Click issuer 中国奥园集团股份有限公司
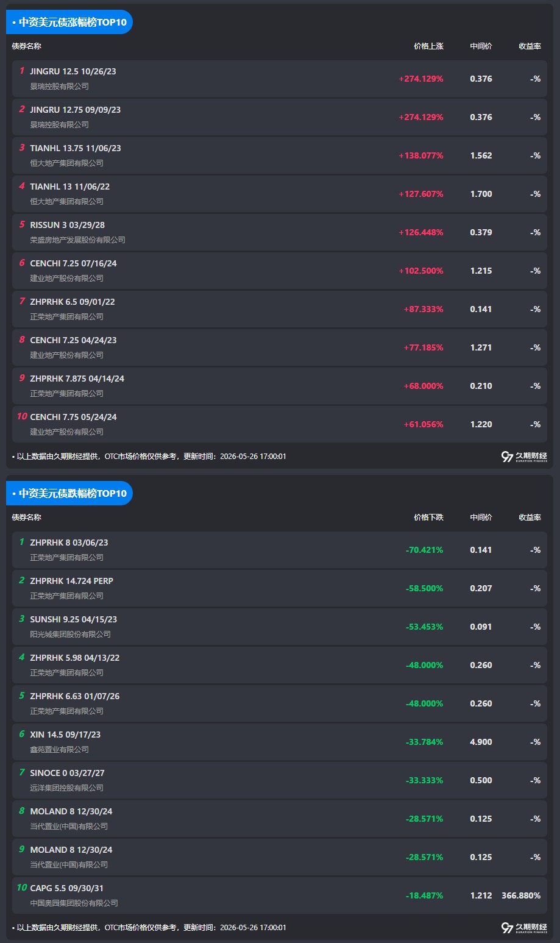560x943 pixels. coord(74,903)
